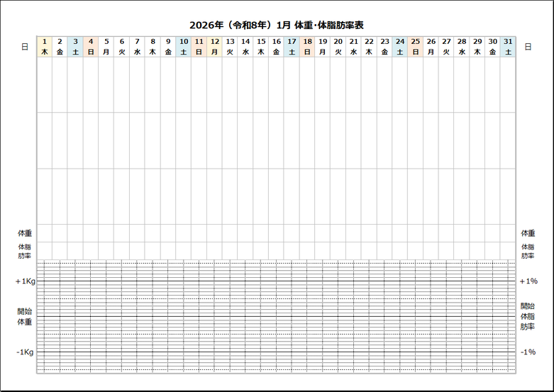This screenshot has height=392, width=554.
Task: Select the day 24 (土) date cell
Action: [400, 47]
